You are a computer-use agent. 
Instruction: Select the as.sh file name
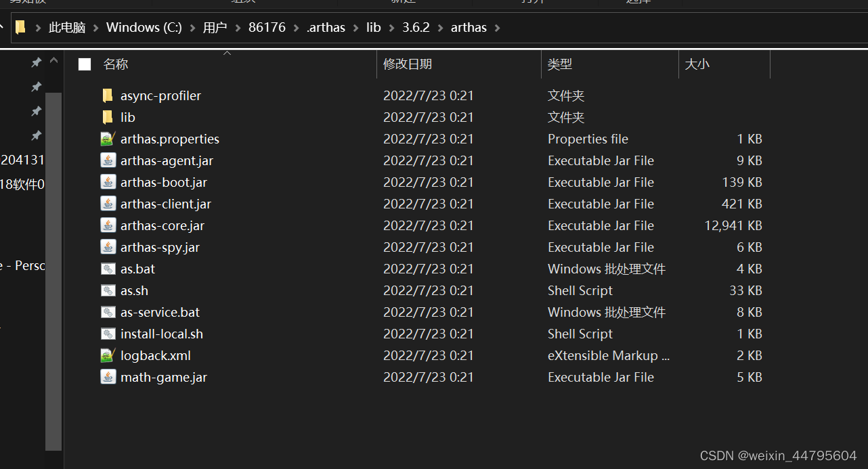(x=134, y=290)
